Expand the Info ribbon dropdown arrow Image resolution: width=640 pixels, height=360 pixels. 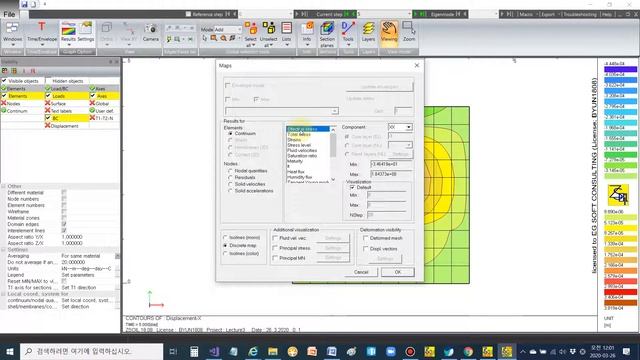[307, 45]
